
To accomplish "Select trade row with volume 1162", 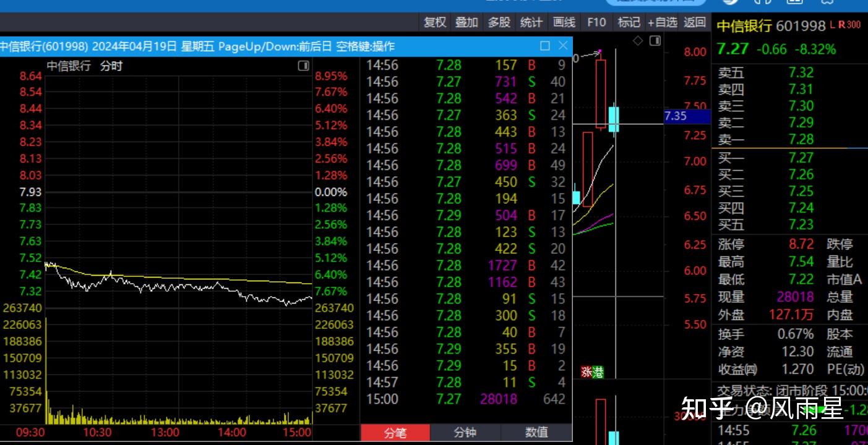I will pyautogui.click(x=466, y=282).
